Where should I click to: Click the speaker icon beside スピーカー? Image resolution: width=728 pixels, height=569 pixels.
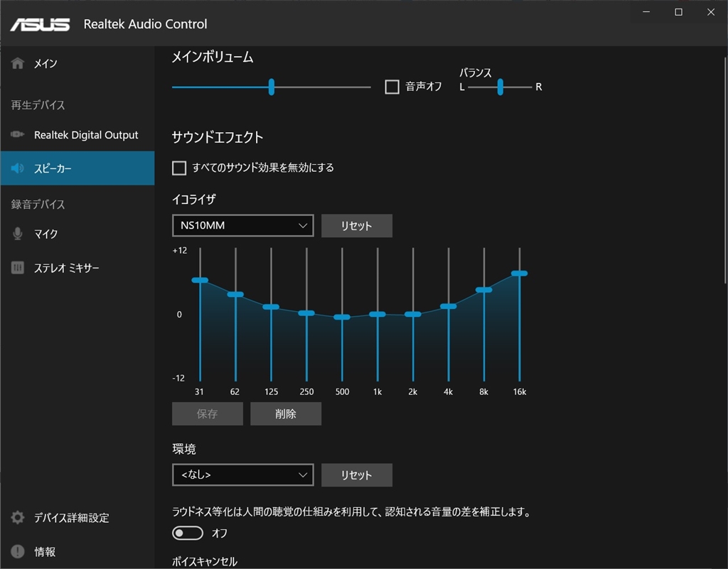coord(18,168)
